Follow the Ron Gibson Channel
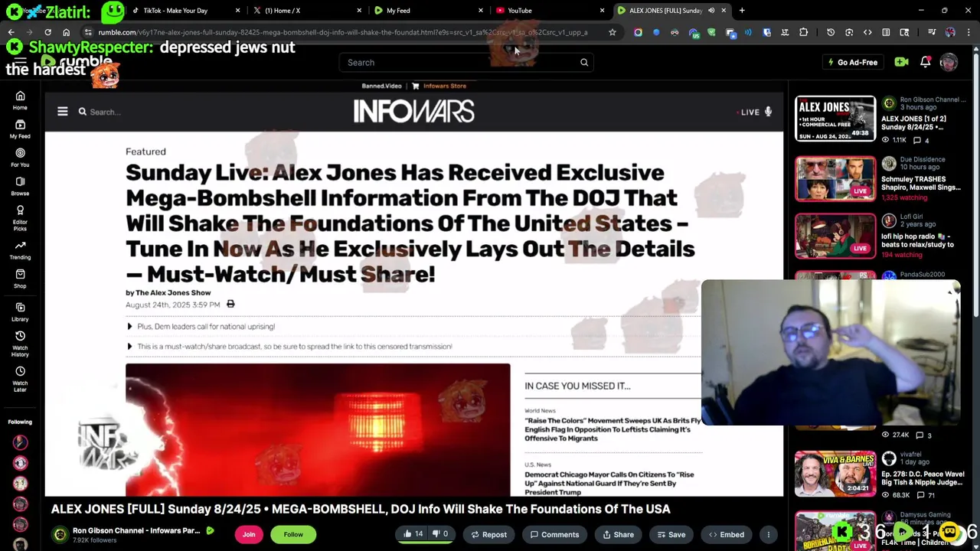 [293, 535]
